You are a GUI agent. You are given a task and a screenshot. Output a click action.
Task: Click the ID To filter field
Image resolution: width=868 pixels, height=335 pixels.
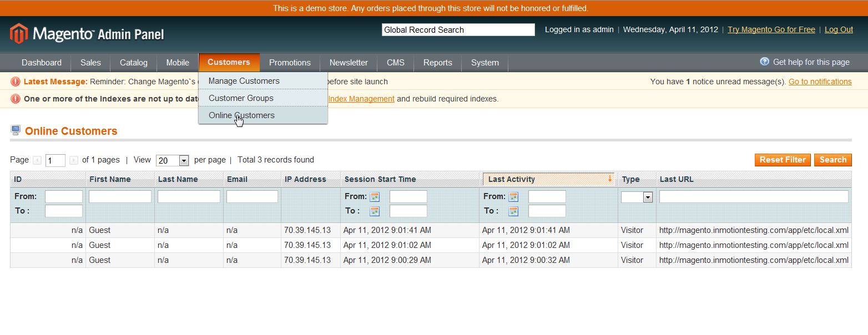pyautogui.click(x=64, y=211)
